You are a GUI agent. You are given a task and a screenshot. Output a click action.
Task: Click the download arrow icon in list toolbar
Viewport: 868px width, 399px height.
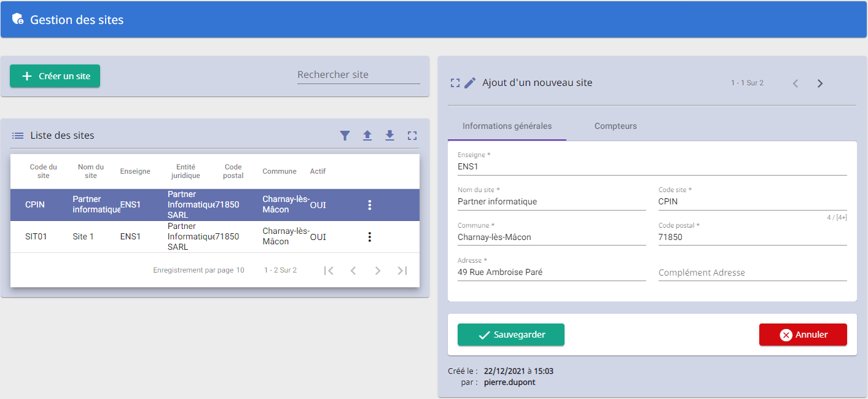pos(389,136)
